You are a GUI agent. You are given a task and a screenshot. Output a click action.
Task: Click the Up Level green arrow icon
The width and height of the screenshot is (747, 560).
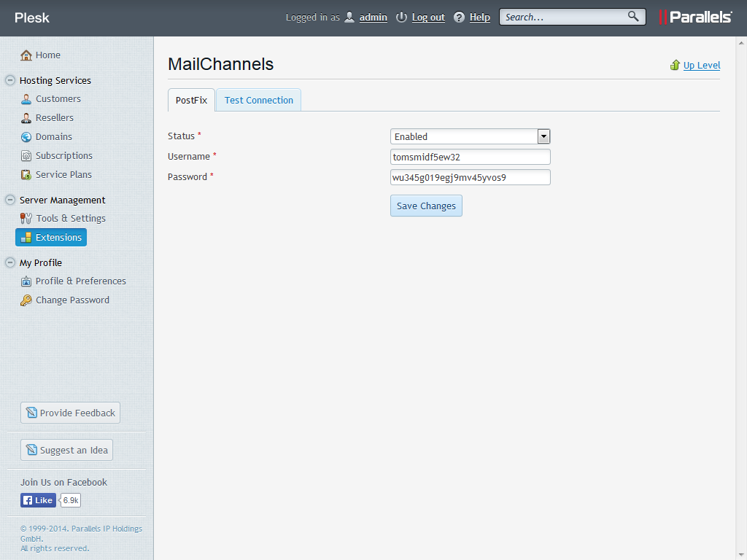[675, 65]
